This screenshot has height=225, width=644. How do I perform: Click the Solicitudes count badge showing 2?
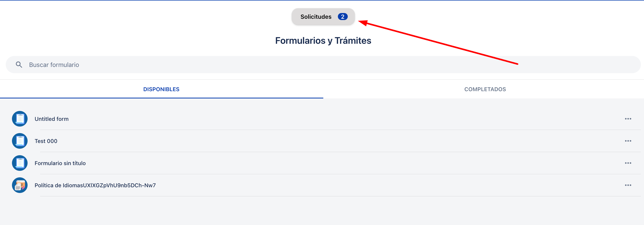click(x=343, y=17)
